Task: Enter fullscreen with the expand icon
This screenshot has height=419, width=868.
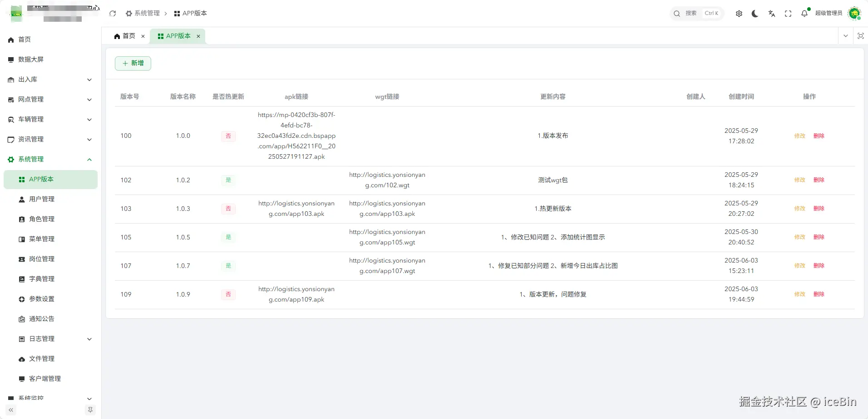Action: 788,14
